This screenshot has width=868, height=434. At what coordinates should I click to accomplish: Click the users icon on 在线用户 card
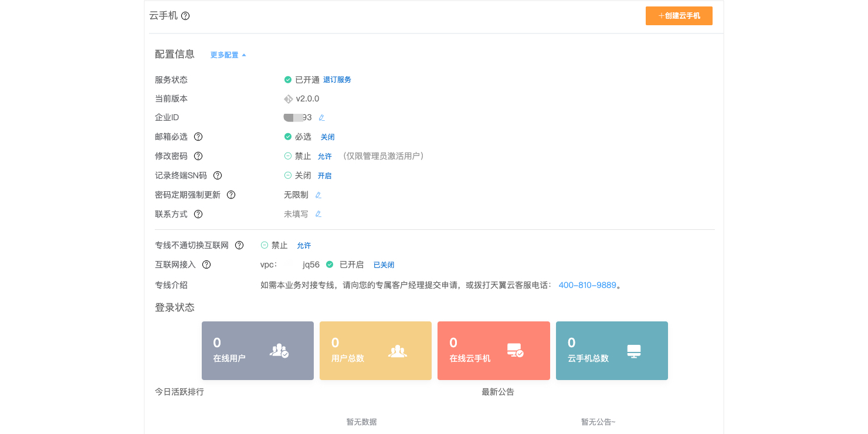(x=280, y=351)
